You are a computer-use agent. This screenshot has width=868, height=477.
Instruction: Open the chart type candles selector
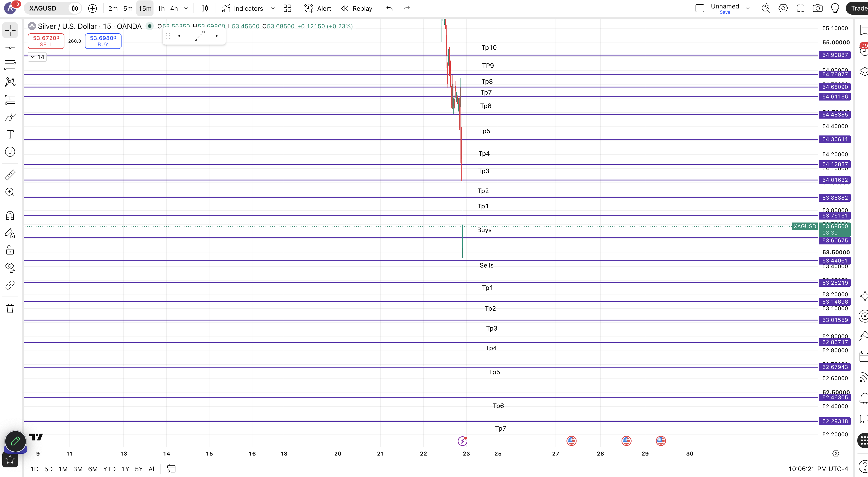coord(204,8)
